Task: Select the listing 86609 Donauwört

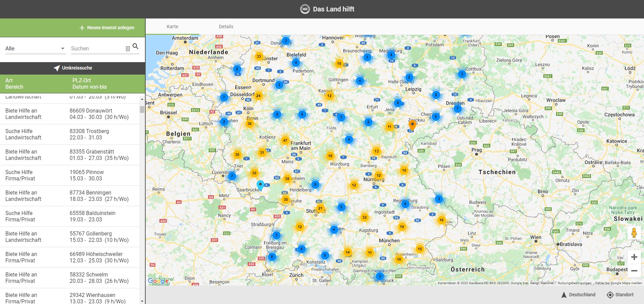Action: (69, 114)
